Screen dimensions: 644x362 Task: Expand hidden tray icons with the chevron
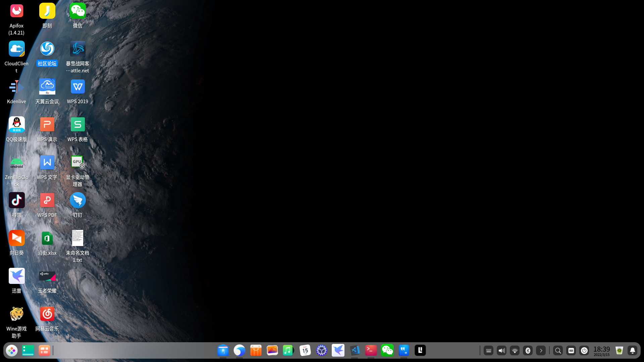(x=541, y=350)
